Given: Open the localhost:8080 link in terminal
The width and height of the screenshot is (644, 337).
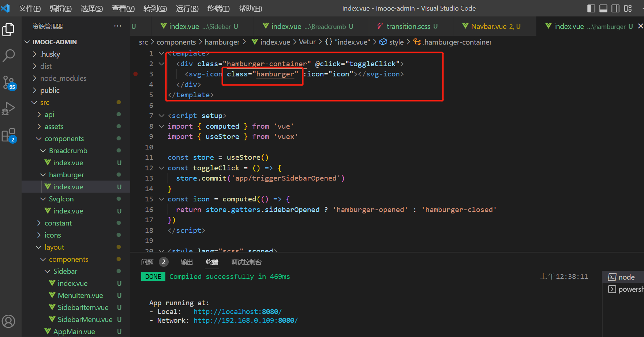Looking at the screenshot, I should click(237, 311).
